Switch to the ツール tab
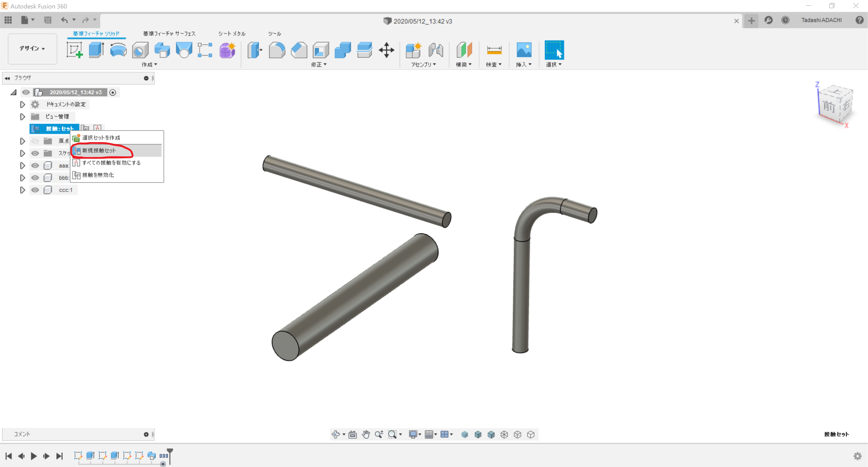 tap(275, 34)
